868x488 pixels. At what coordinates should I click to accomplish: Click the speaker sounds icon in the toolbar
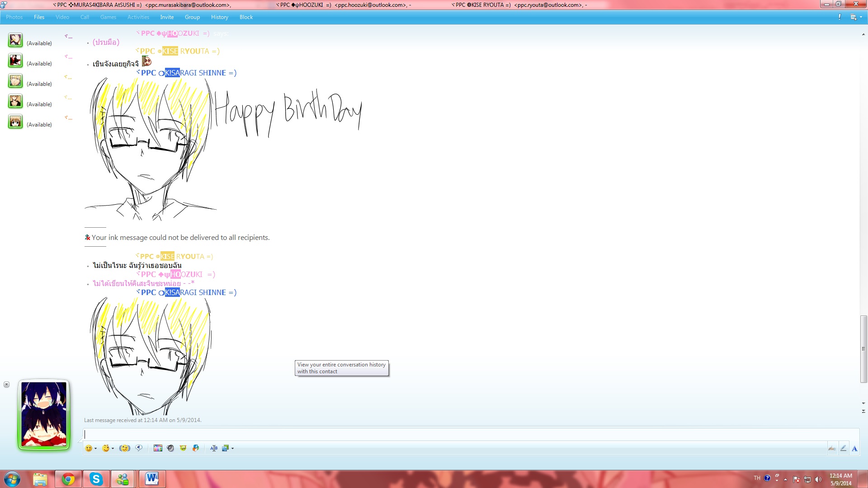tap(170, 448)
